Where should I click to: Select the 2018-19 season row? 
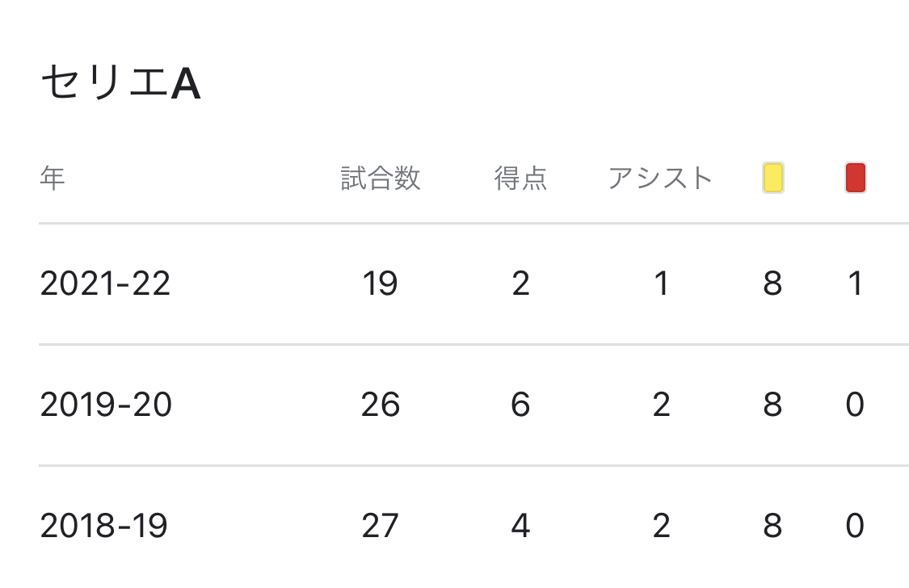pos(473,526)
